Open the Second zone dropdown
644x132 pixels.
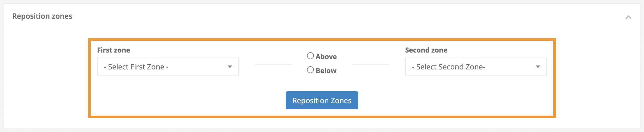[476, 67]
